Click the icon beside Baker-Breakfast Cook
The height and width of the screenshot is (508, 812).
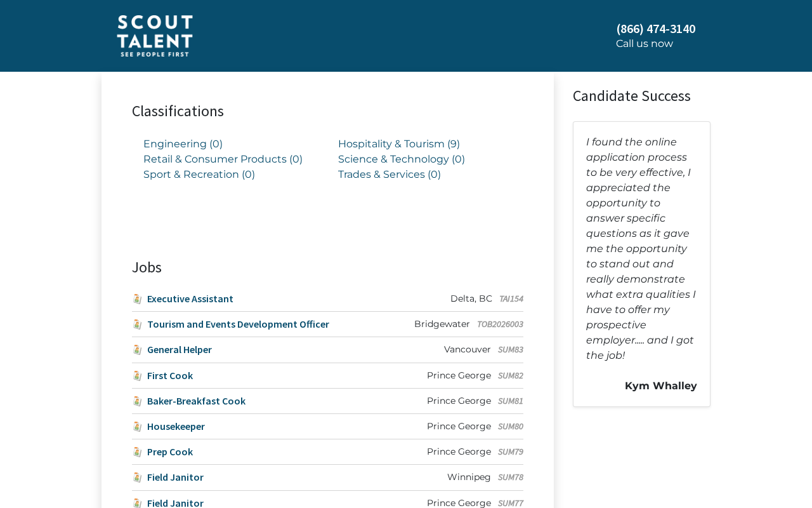click(137, 401)
